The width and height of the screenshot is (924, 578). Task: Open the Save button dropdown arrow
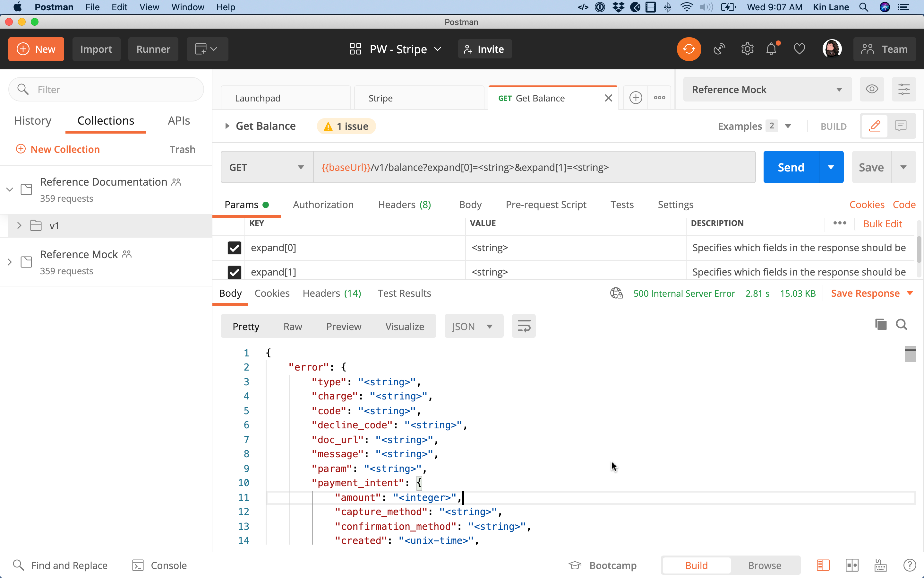pos(903,167)
